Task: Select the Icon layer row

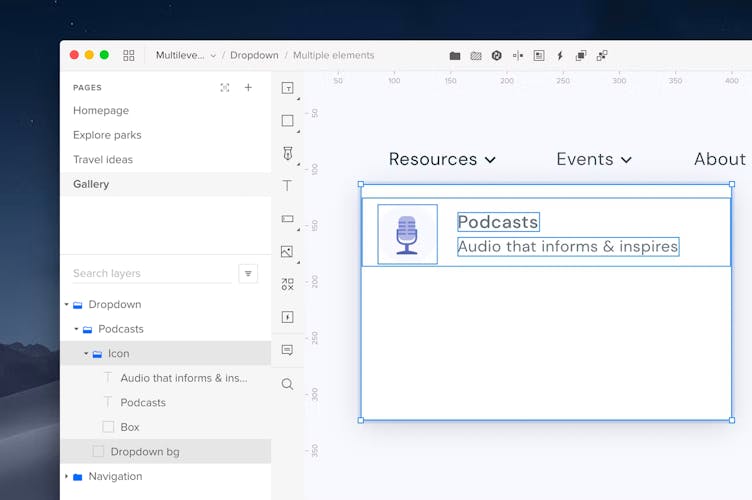Action: tap(165, 353)
